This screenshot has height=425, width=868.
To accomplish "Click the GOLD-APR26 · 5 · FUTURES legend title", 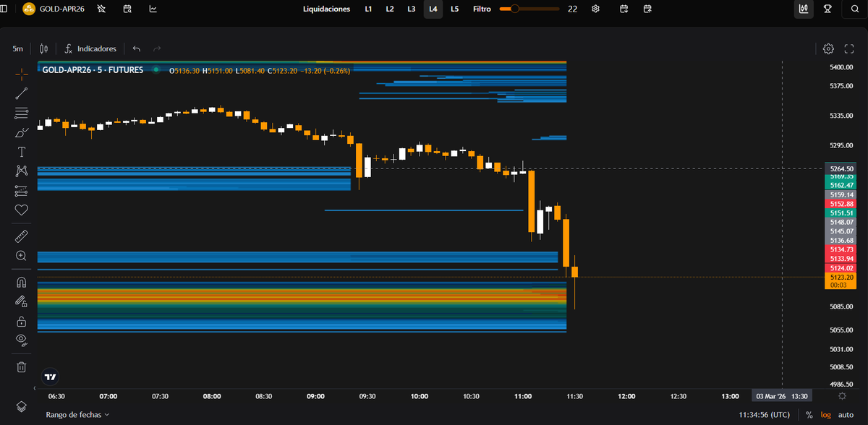I will (93, 70).
